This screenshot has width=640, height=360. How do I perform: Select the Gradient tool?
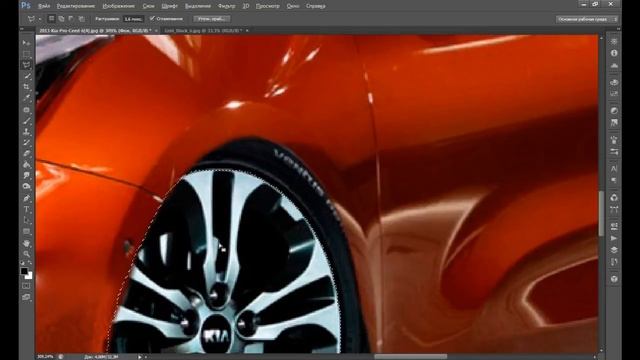(27, 165)
